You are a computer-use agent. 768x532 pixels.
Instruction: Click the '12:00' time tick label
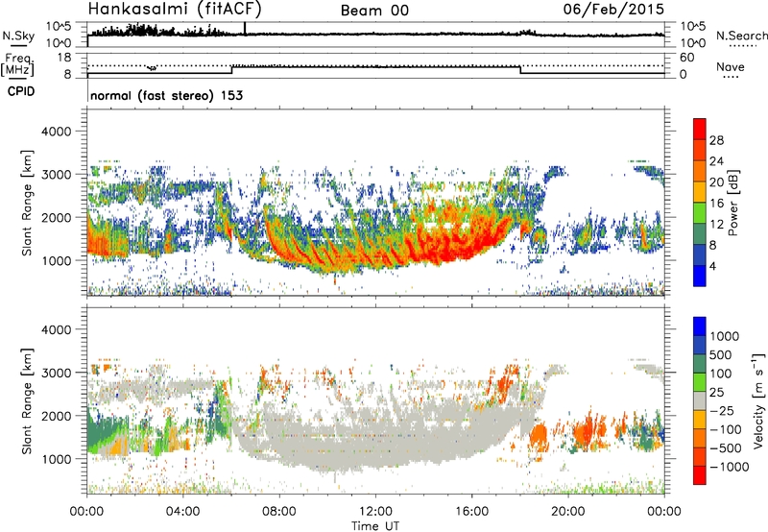pos(375,512)
